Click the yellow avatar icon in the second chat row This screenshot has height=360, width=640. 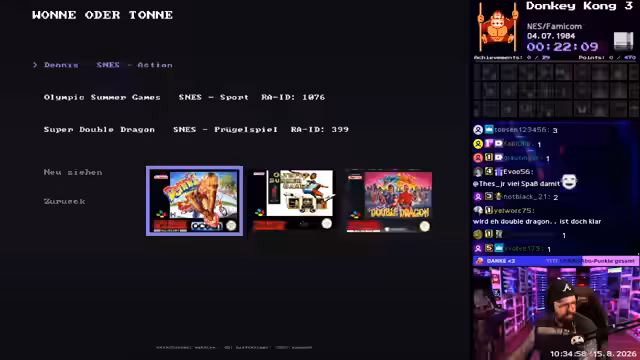point(478,144)
